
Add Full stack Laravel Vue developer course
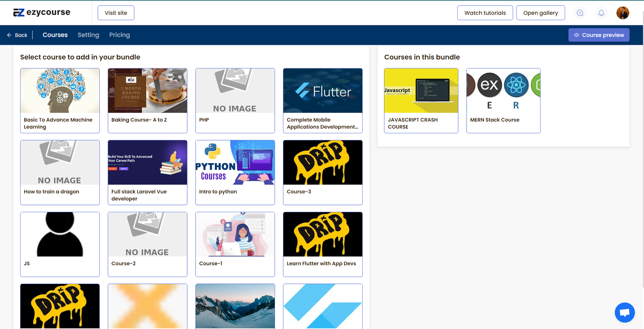click(x=147, y=172)
